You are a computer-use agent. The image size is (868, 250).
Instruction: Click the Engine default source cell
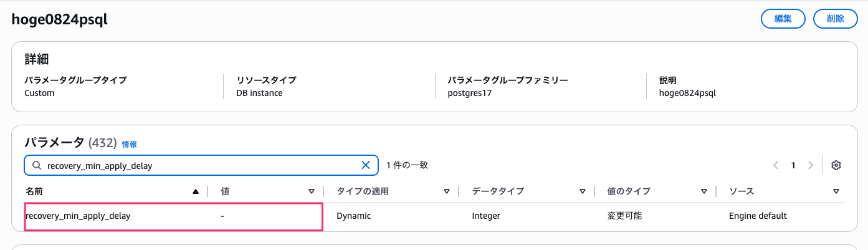point(758,216)
